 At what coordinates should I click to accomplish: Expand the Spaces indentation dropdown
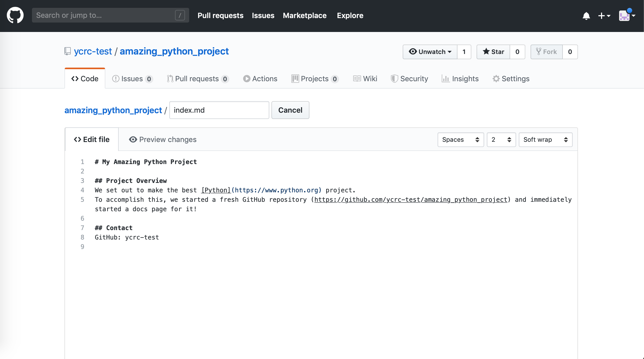460,140
